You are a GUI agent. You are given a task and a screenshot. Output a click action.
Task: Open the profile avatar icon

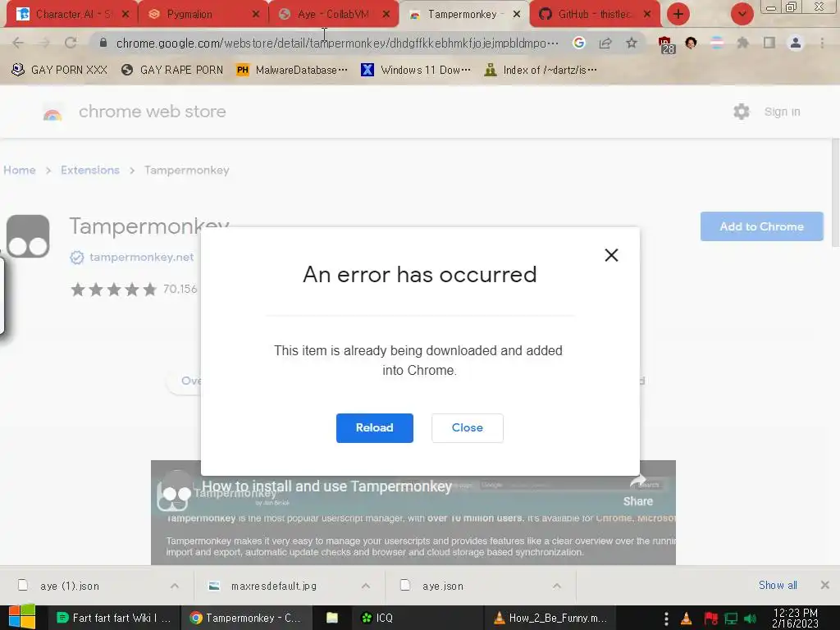796,43
